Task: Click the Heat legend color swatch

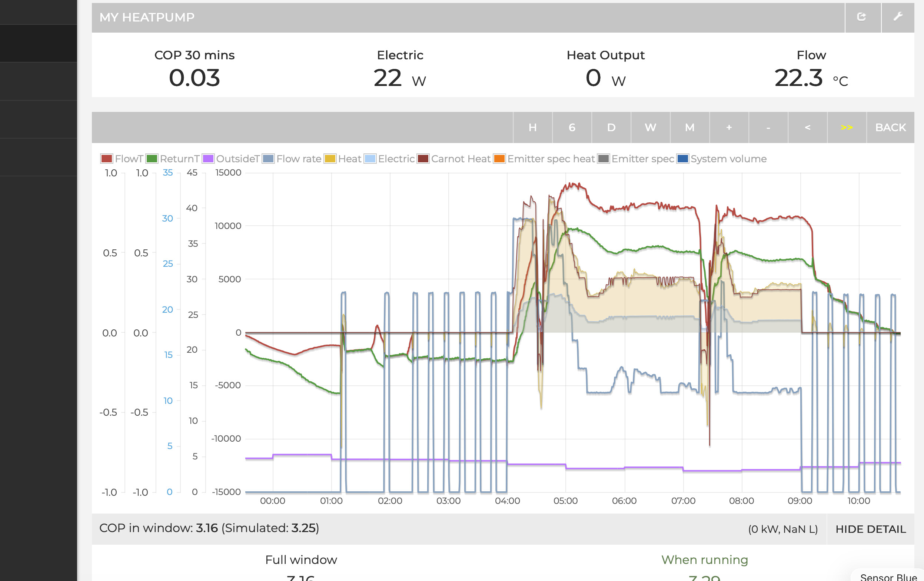Action: click(330, 159)
